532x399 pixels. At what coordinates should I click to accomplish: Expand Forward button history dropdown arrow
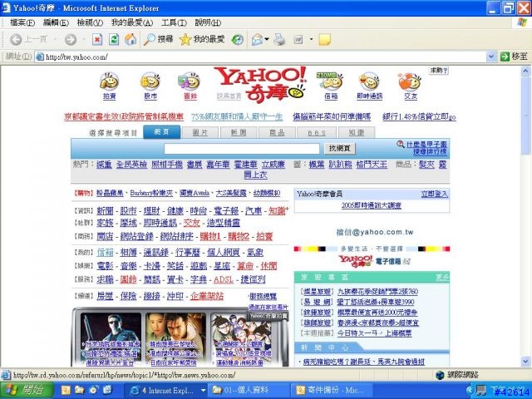click(83, 40)
